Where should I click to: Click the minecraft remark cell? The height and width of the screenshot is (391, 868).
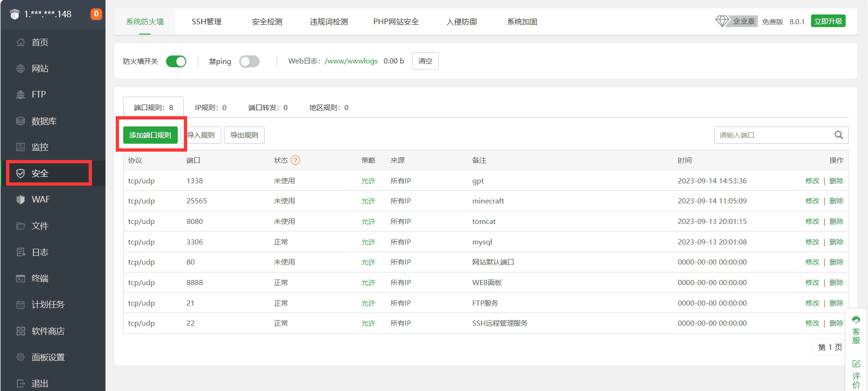coord(488,201)
